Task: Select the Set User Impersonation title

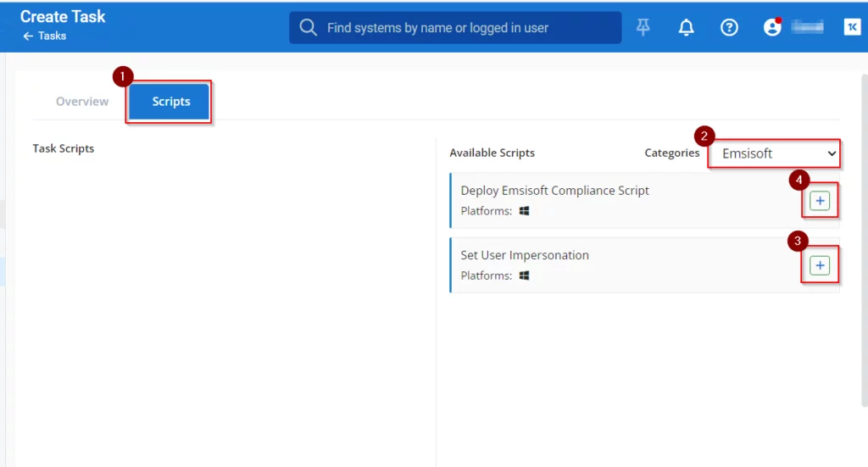Action: pos(525,255)
